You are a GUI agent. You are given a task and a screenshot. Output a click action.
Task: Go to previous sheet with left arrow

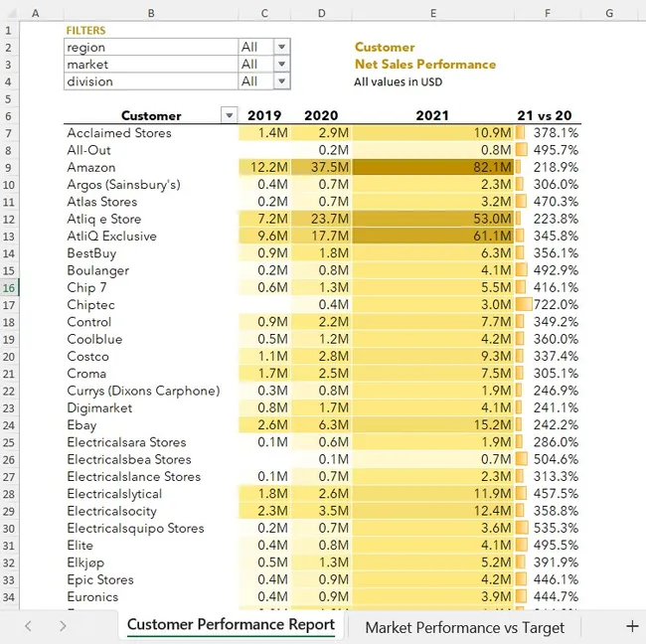tap(28, 626)
